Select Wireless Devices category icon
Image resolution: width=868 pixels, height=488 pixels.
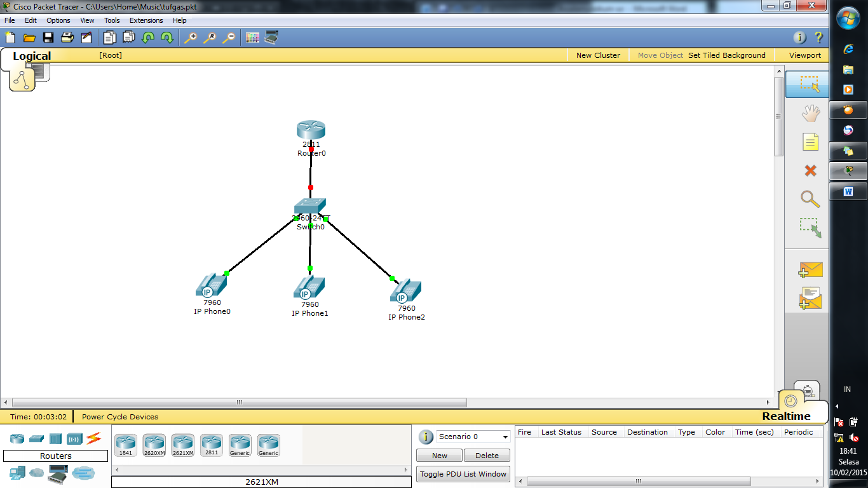(x=74, y=438)
